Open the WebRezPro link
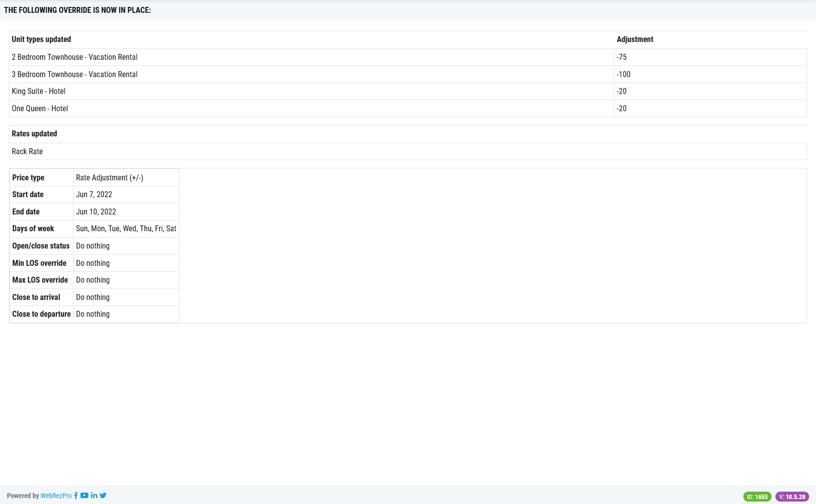 tap(55, 495)
